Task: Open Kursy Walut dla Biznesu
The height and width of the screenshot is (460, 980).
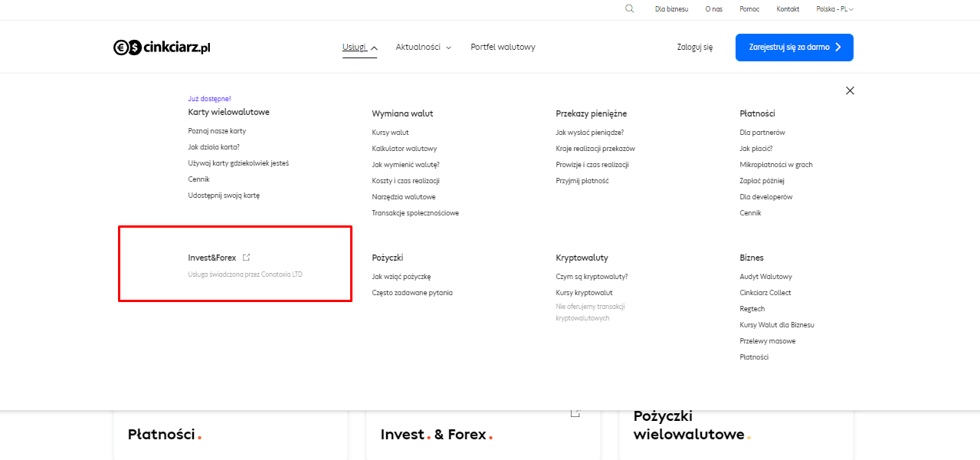Action: (x=777, y=325)
